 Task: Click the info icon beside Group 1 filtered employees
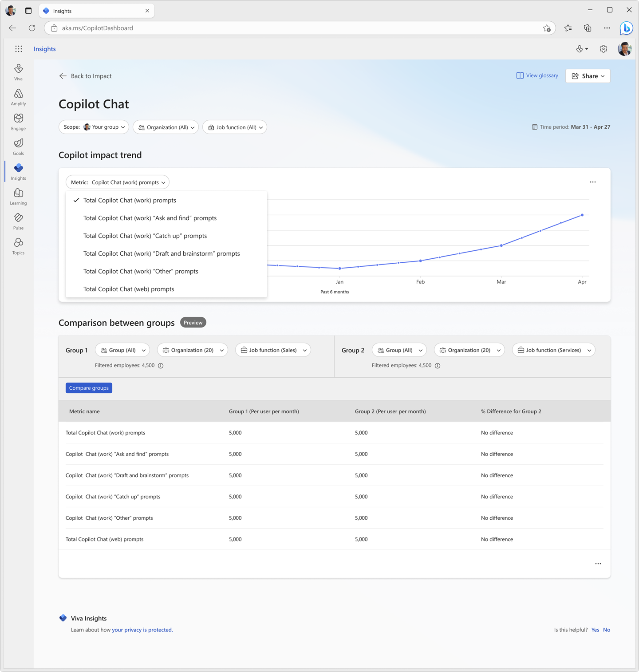161,366
